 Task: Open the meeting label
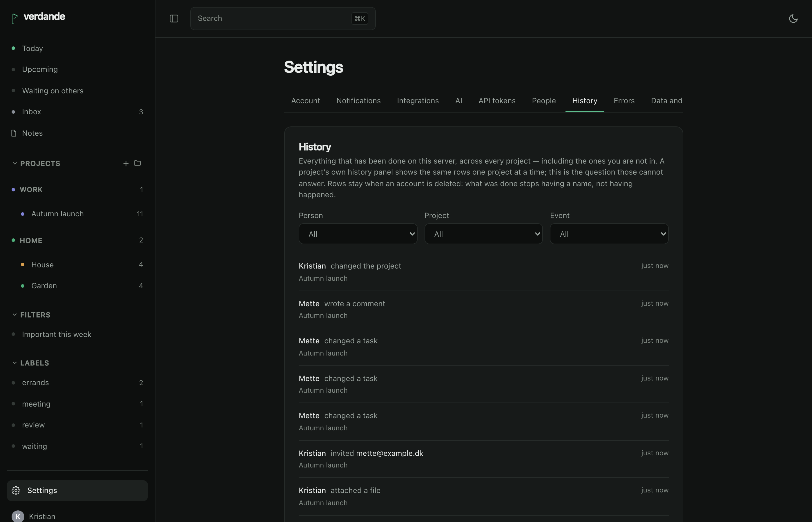(x=77, y=404)
